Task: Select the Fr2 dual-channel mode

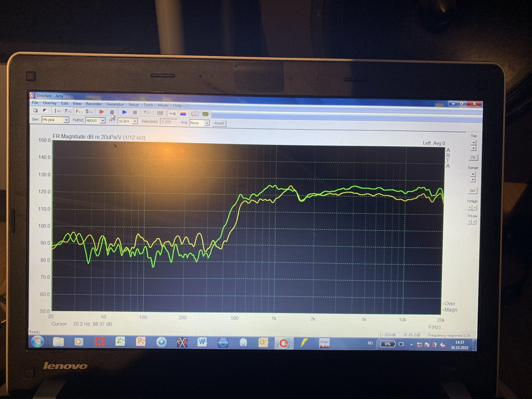Action: [x=68, y=111]
